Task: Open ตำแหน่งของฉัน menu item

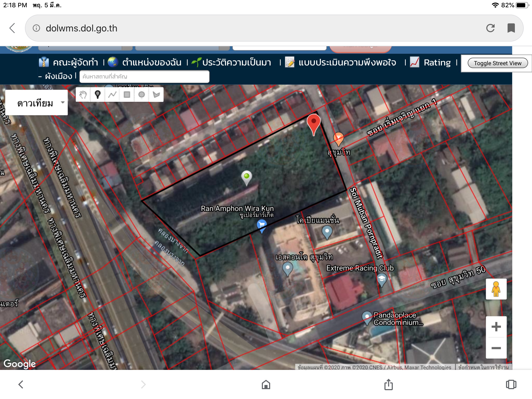Action: (x=151, y=63)
